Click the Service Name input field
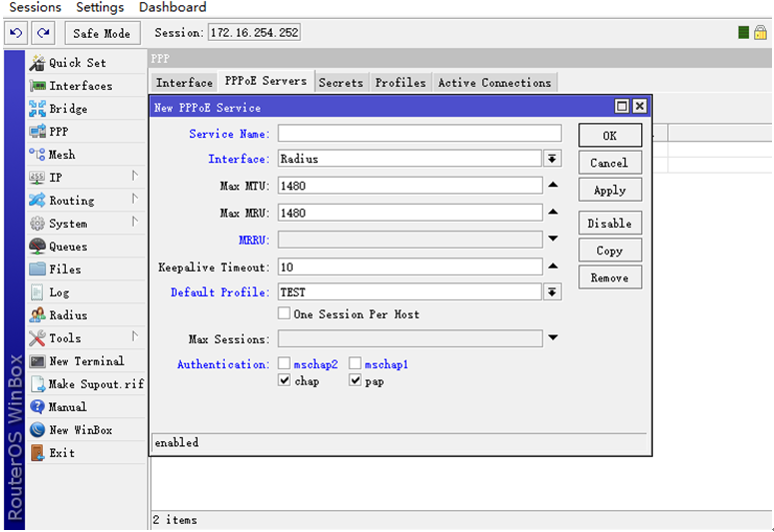 tap(409, 134)
